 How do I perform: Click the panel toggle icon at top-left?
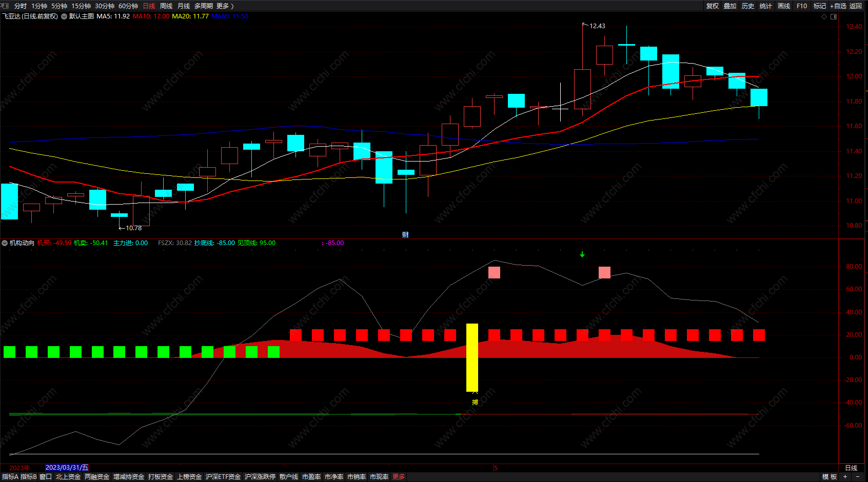coord(5,6)
